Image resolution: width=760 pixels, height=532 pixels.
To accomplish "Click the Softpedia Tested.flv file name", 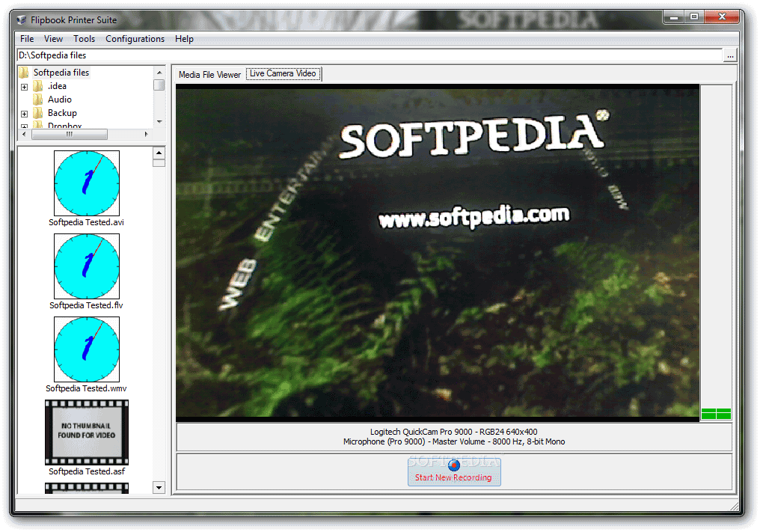I will (86, 305).
